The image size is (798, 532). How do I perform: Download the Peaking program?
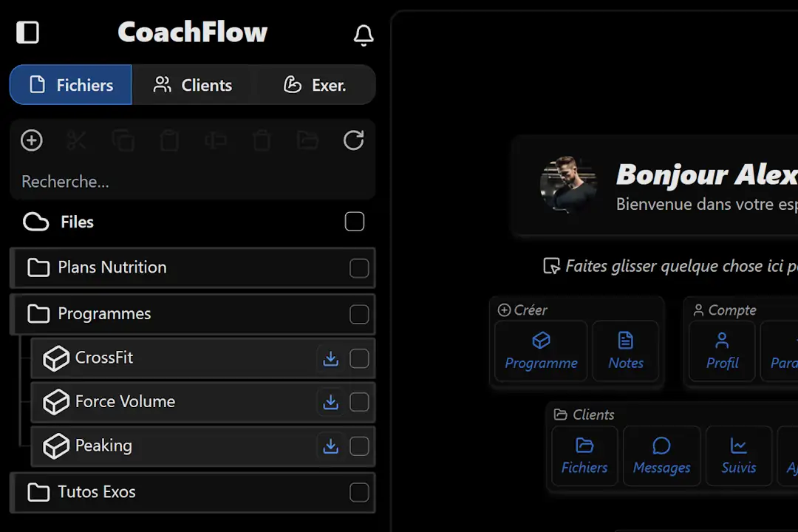coord(330,446)
